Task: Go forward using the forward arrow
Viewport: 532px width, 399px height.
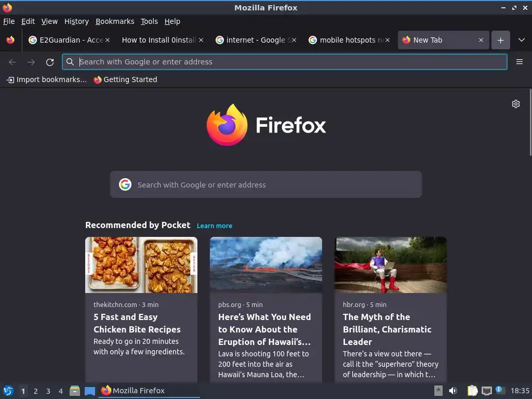Action: point(31,62)
